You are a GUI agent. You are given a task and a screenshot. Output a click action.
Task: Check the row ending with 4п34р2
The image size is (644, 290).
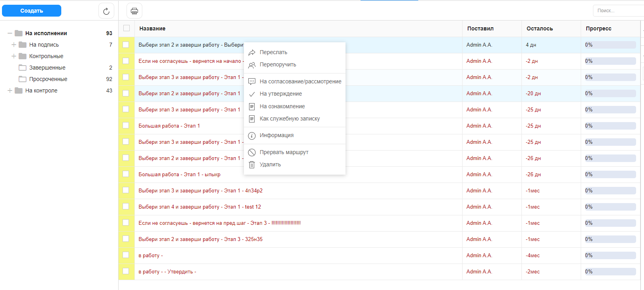(x=126, y=190)
